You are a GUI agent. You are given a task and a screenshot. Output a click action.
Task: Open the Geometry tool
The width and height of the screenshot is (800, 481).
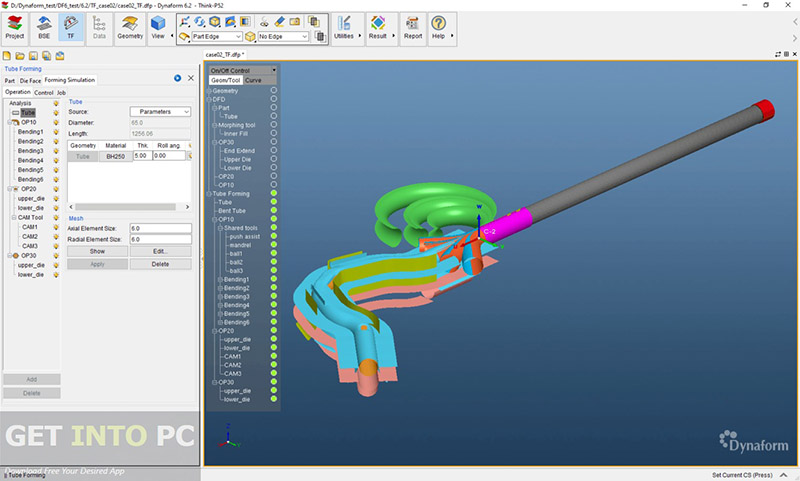point(130,25)
